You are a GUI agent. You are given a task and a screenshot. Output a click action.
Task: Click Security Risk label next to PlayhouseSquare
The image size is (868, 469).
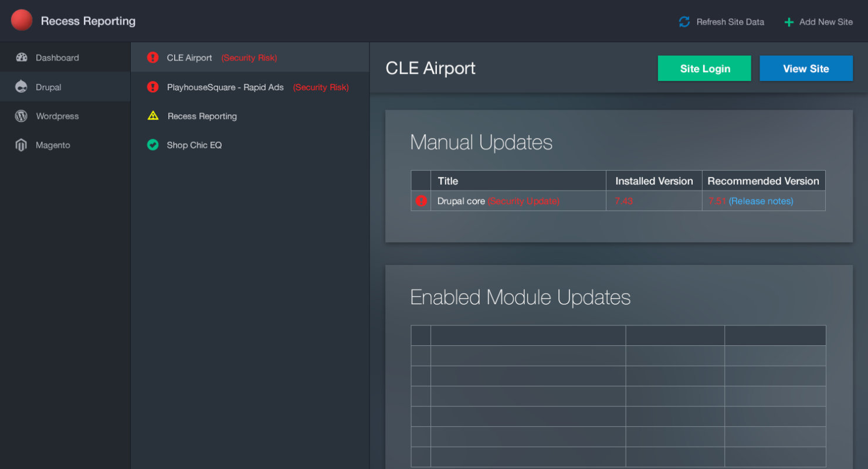[x=321, y=87]
